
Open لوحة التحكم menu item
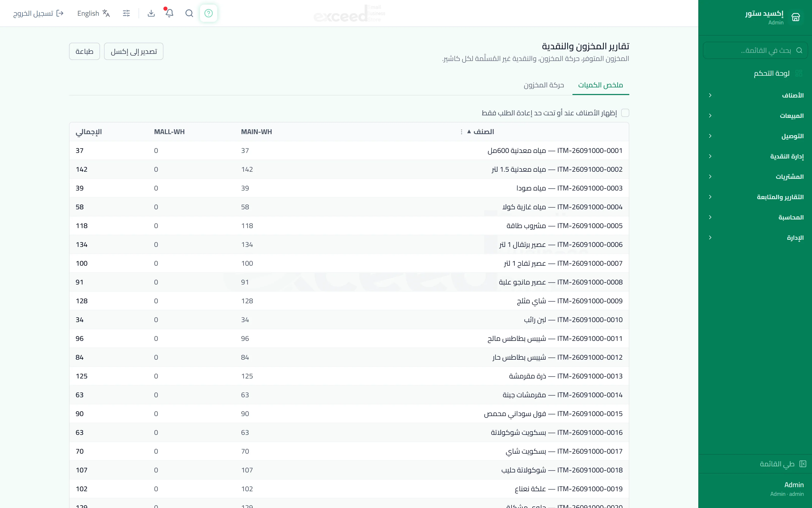[x=755, y=73]
